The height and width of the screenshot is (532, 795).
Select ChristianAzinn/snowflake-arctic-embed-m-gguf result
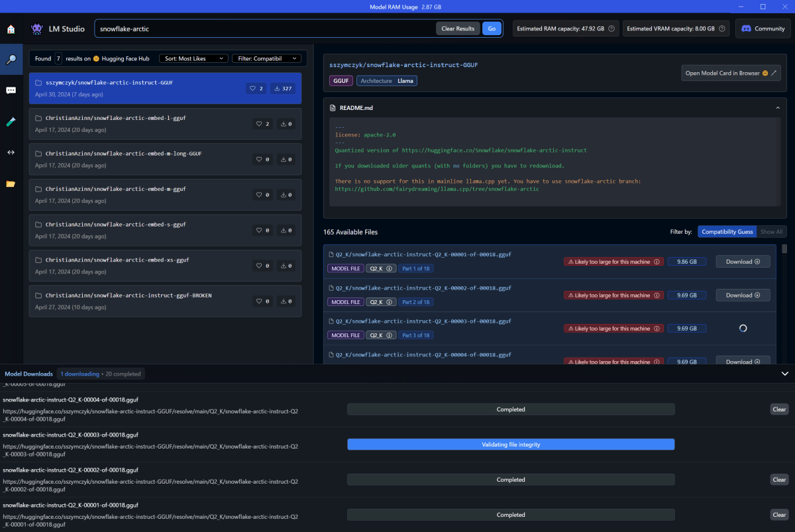[x=166, y=195]
